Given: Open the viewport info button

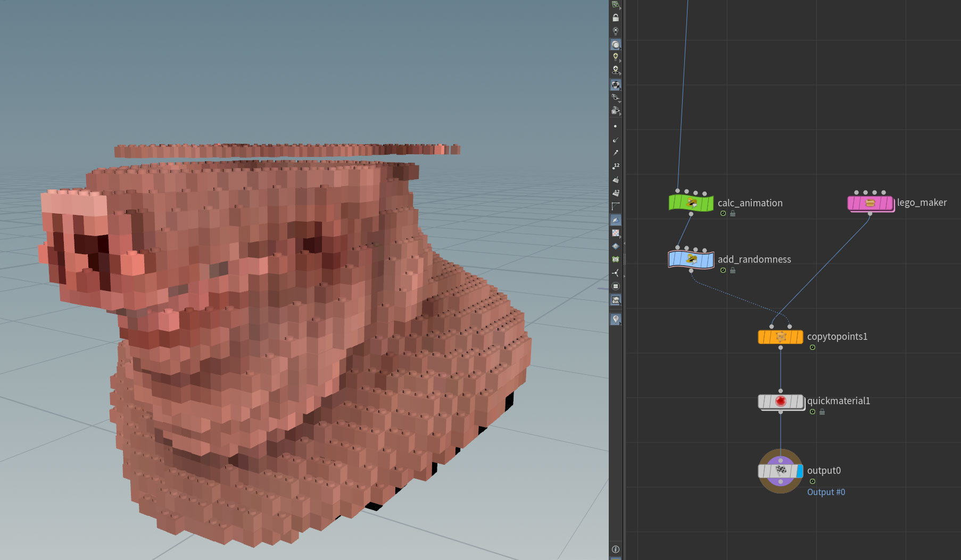Looking at the screenshot, I should tap(616, 549).
